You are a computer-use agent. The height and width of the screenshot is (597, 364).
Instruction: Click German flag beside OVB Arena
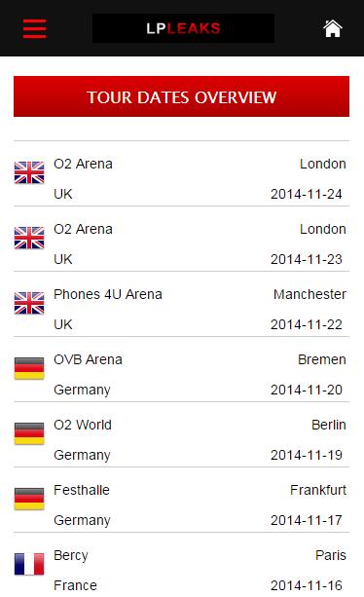click(x=29, y=368)
